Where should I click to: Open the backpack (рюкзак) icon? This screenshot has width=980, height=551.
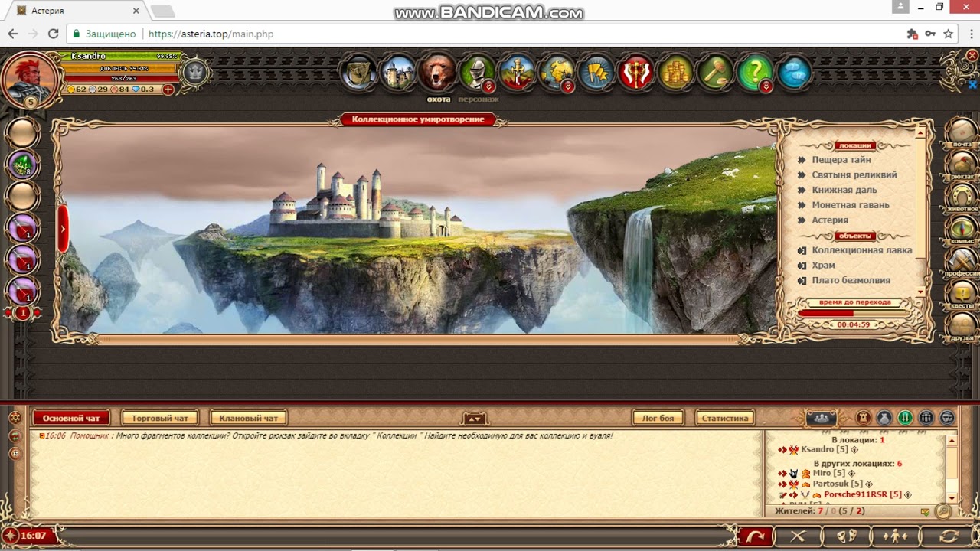click(x=962, y=164)
